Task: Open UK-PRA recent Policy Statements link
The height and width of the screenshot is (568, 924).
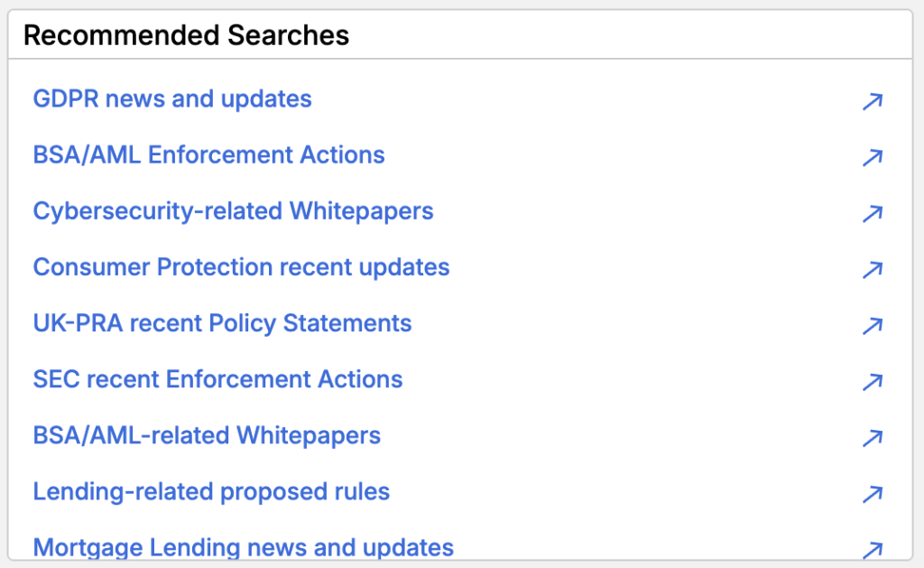Action: coord(222,322)
